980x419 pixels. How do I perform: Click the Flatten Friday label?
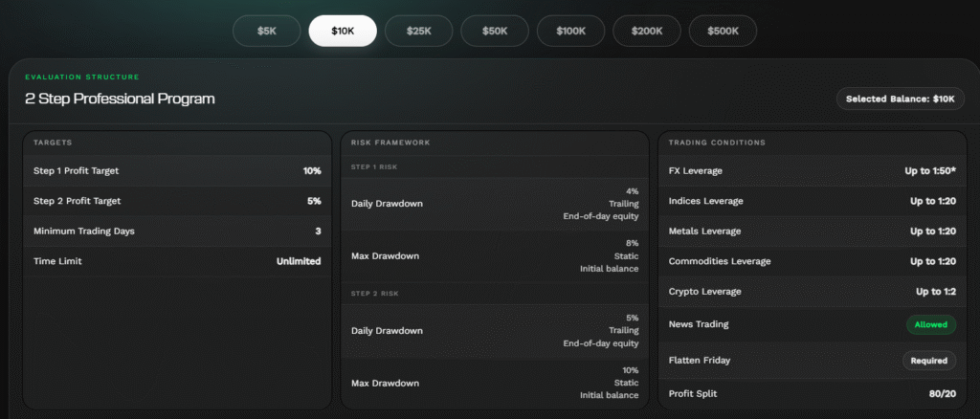(700, 361)
